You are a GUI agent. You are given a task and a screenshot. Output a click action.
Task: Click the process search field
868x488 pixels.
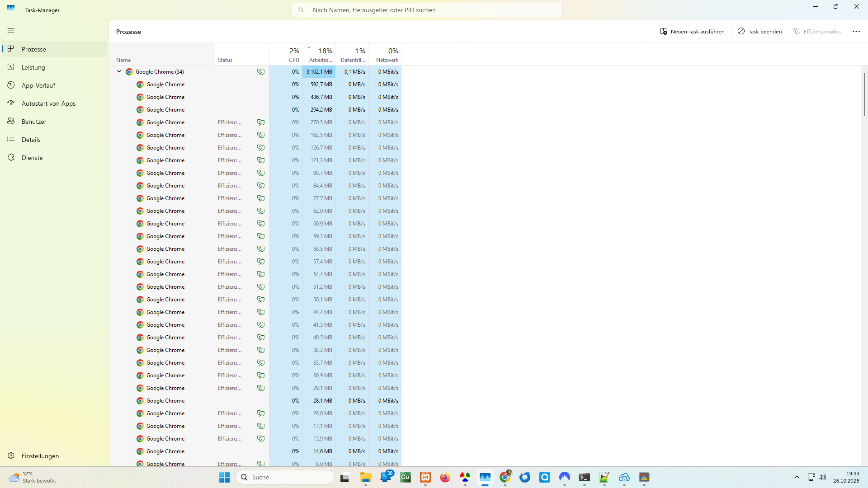427,10
